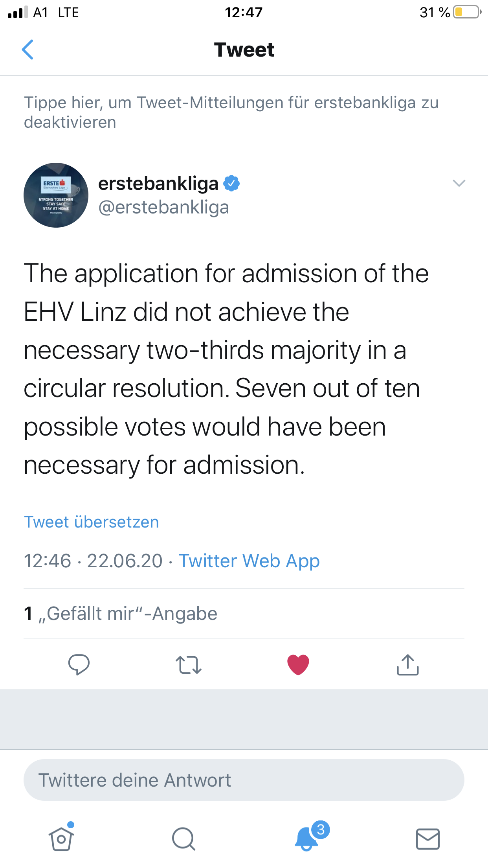Screen dimensions: 488x868
Task: Open the Notifications bell tab
Action: (306, 838)
